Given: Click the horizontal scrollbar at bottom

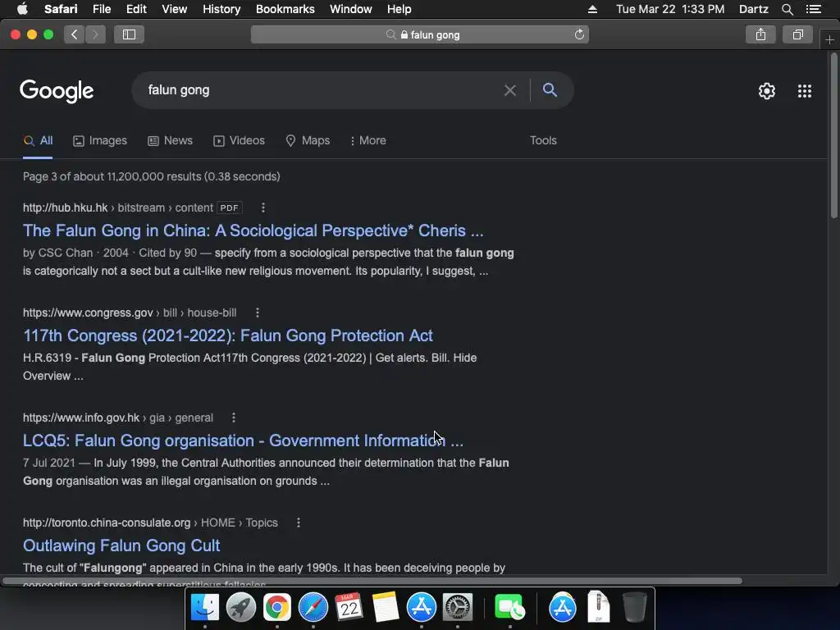Looking at the screenshot, I should [x=372, y=582].
